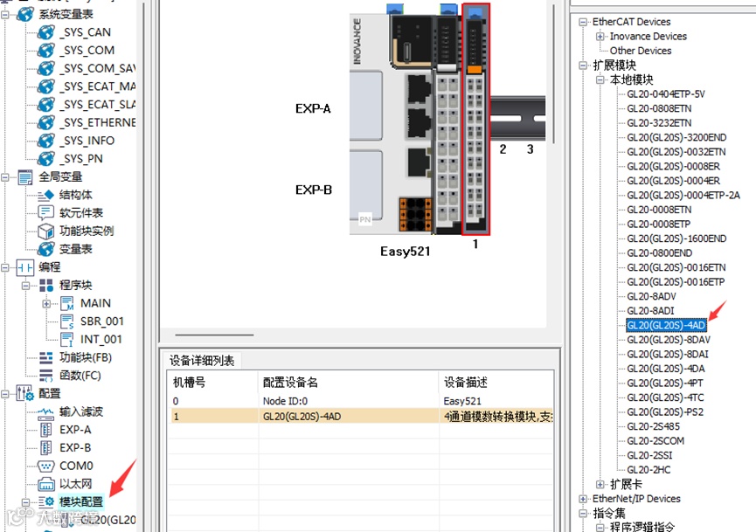The height and width of the screenshot is (532, 756).
Task: Select GL20(GL20S)-4DA module entry
Action: [665, 369]
